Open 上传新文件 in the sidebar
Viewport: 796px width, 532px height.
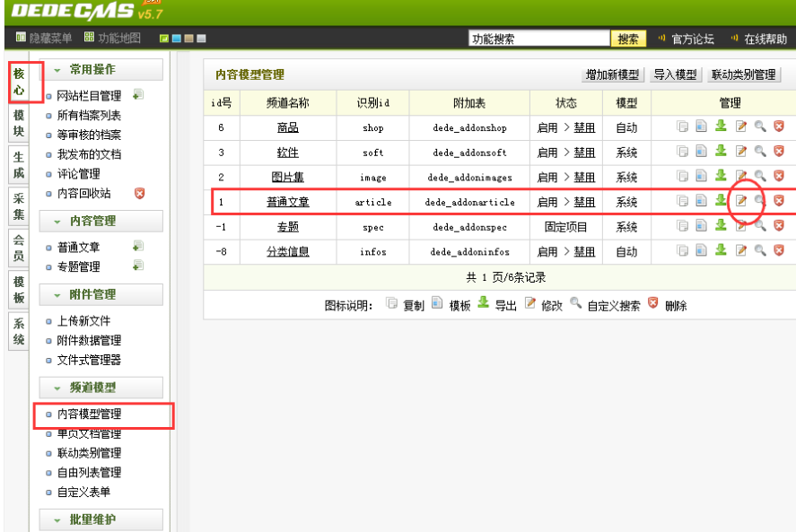click(x=83, y=321)
